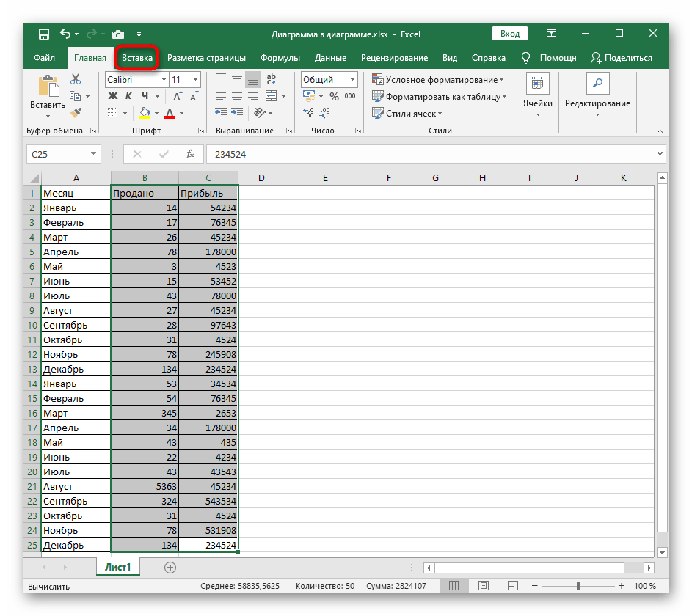Increase indent
Screen dimensions: 692x616
[x=237, y=113]
